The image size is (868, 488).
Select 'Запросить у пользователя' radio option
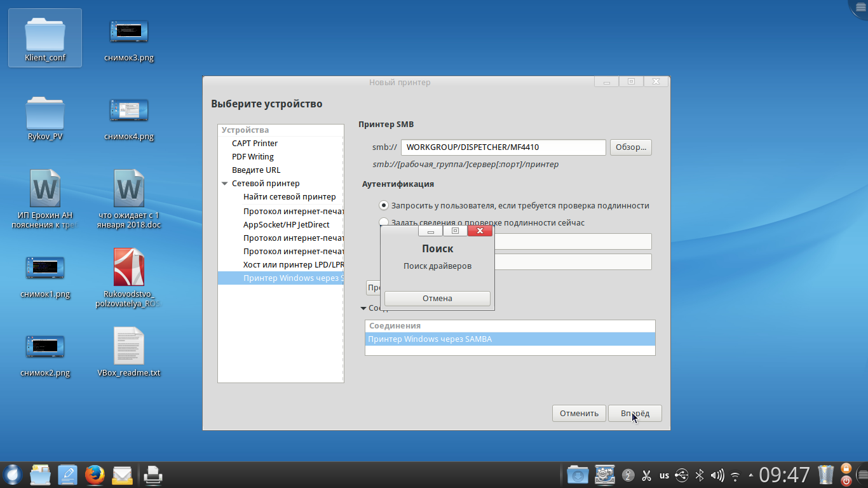coord(383,205)
